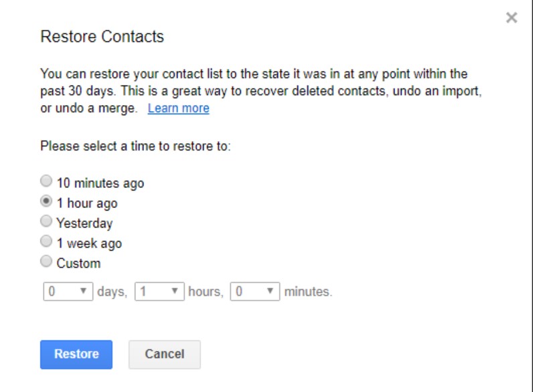The image size is (533, 392).
Task: Click the '1 week ago' label text
Action: (89, 243)
